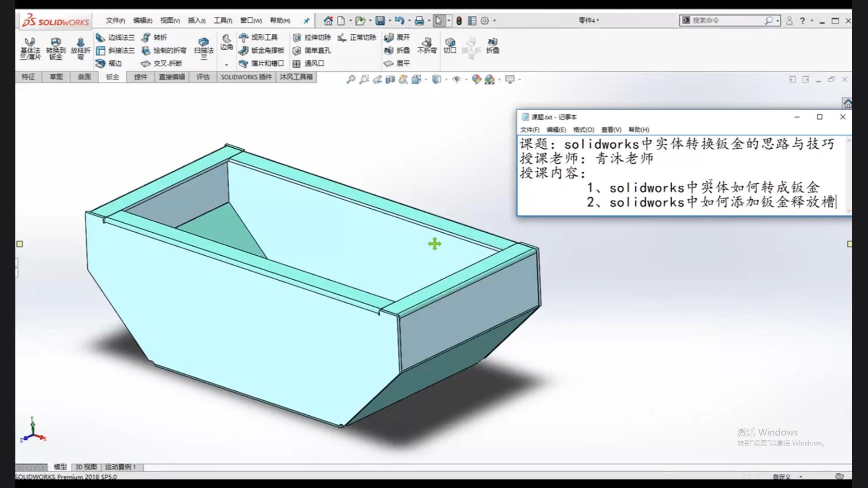Expand the Options gear dropdown arrow

click(495, 21)
